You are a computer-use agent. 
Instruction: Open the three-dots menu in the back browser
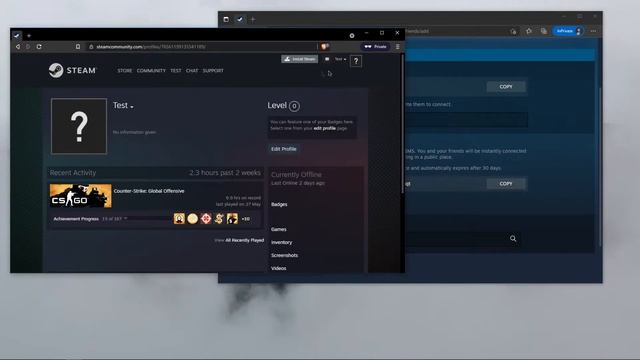point(593,31)
